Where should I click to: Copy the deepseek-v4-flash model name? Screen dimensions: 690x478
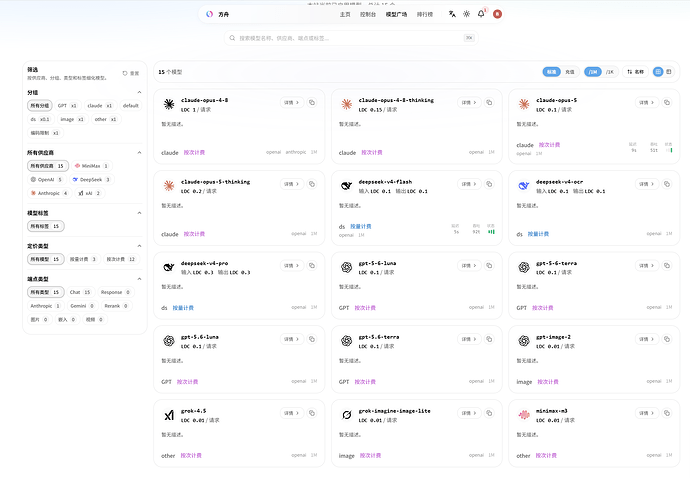[489, 184]
